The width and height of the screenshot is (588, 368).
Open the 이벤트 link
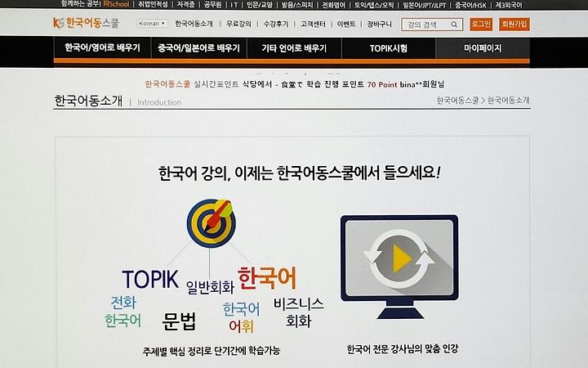pos(346,24)
